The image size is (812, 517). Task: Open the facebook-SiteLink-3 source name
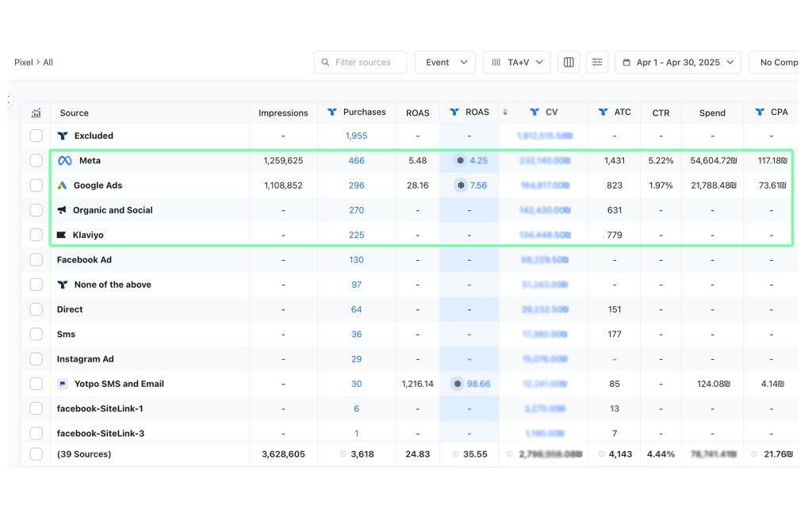tap(101, 434)
